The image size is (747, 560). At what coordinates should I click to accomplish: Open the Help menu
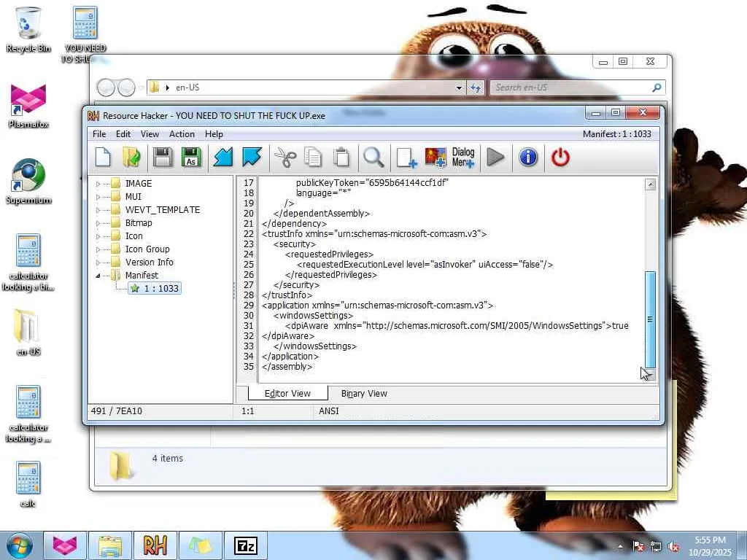tap(214, 134)
